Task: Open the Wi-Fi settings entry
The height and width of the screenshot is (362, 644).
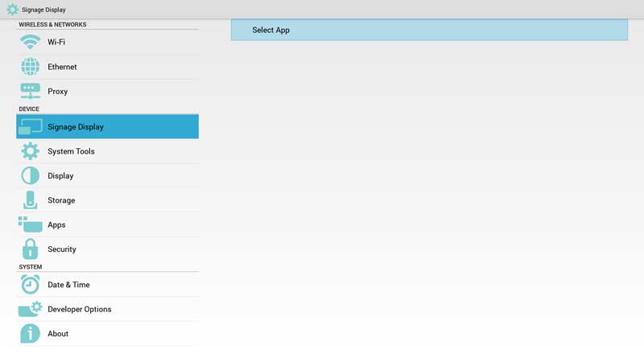Action: (108, 42)
